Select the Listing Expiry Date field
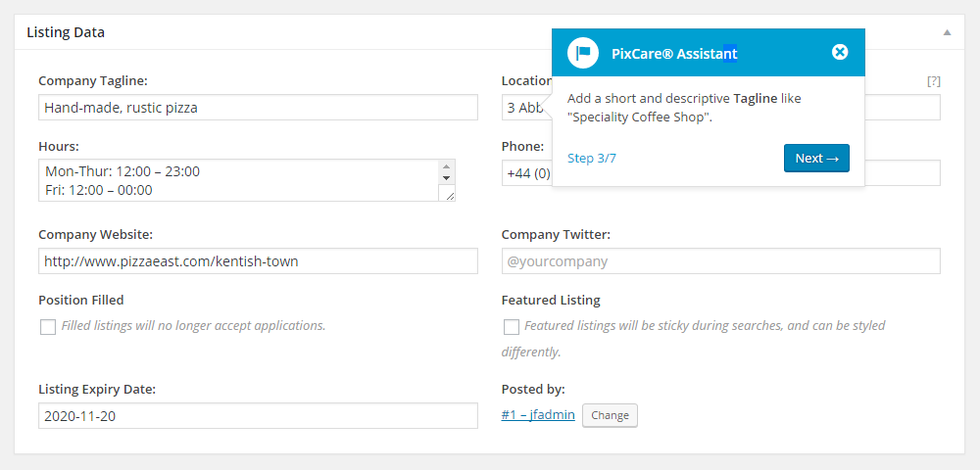 [258, 415]
